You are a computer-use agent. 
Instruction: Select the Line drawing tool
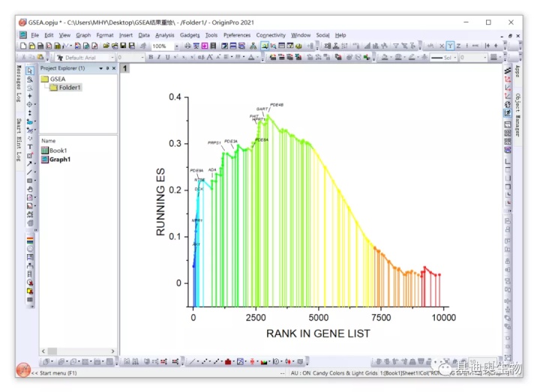pyautogui.click(x=30, y=172)
